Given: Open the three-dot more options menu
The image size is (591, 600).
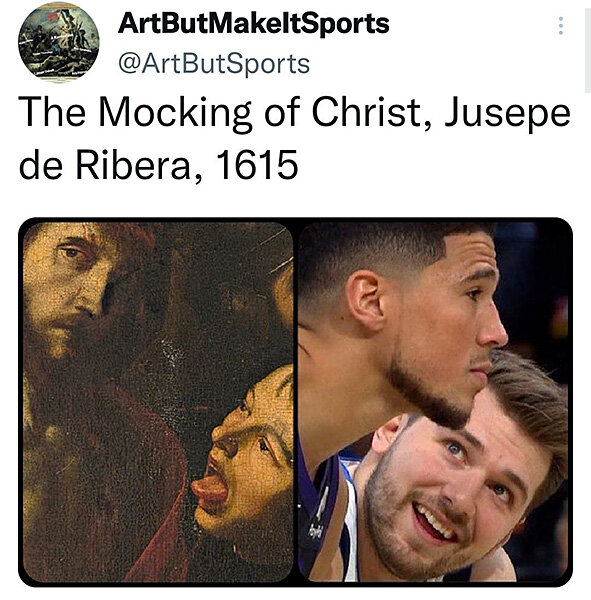Looking at the screenshot, I should (x=561, y=26).
